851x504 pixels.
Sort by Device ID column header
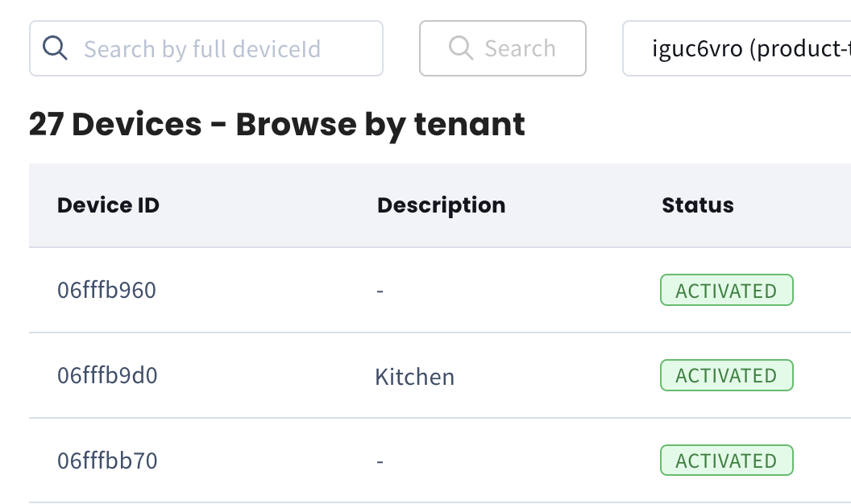[x=108, y=205]
